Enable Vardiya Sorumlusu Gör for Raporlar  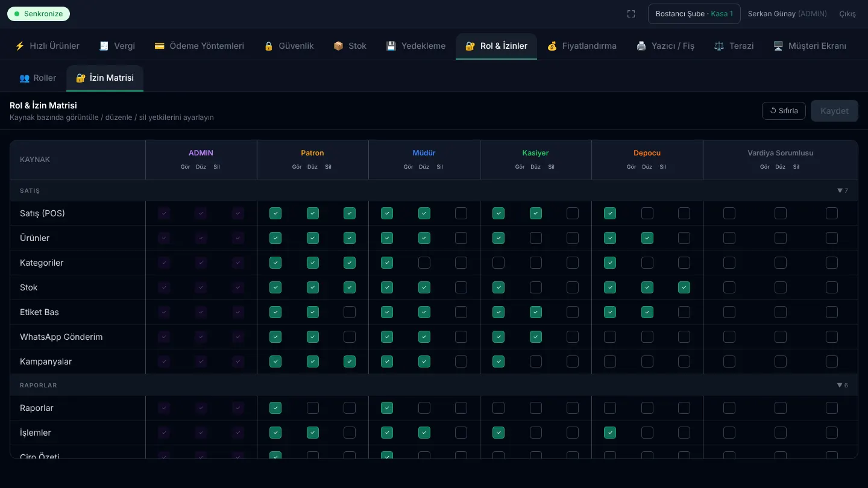point(729,408)
